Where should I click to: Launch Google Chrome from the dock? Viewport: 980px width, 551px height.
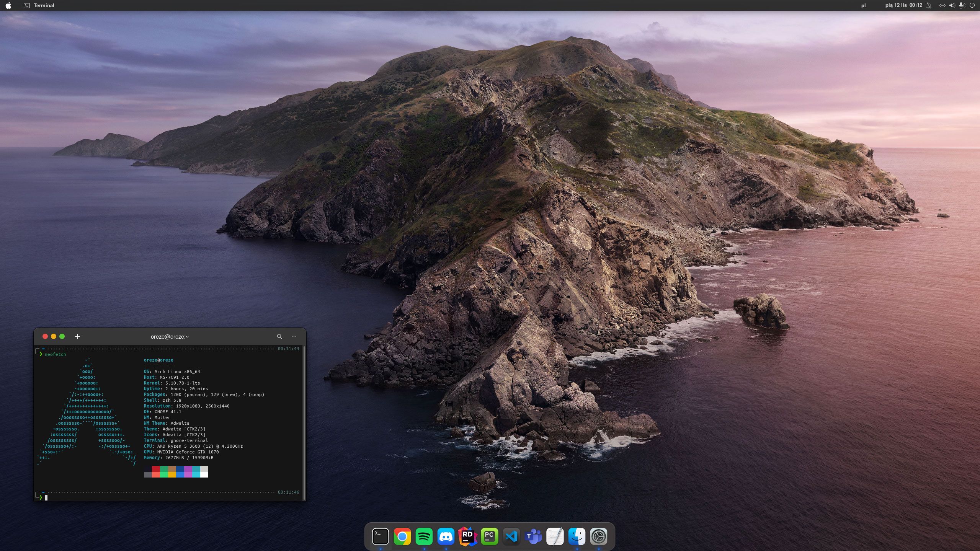click(402, 536)
